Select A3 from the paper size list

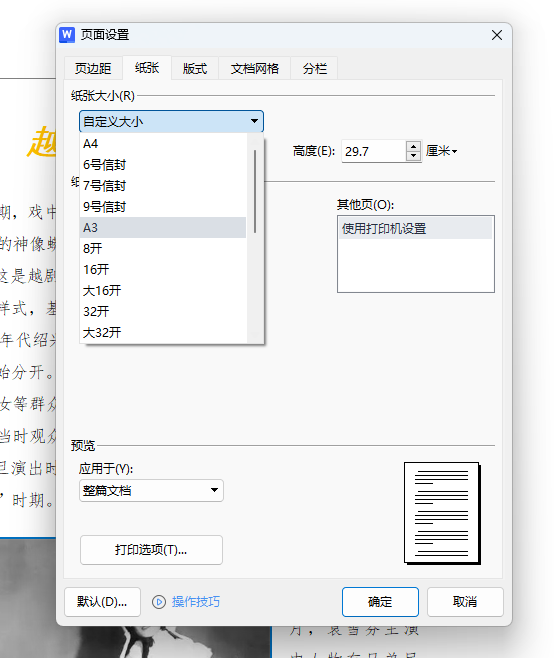[x=163, y=227]
